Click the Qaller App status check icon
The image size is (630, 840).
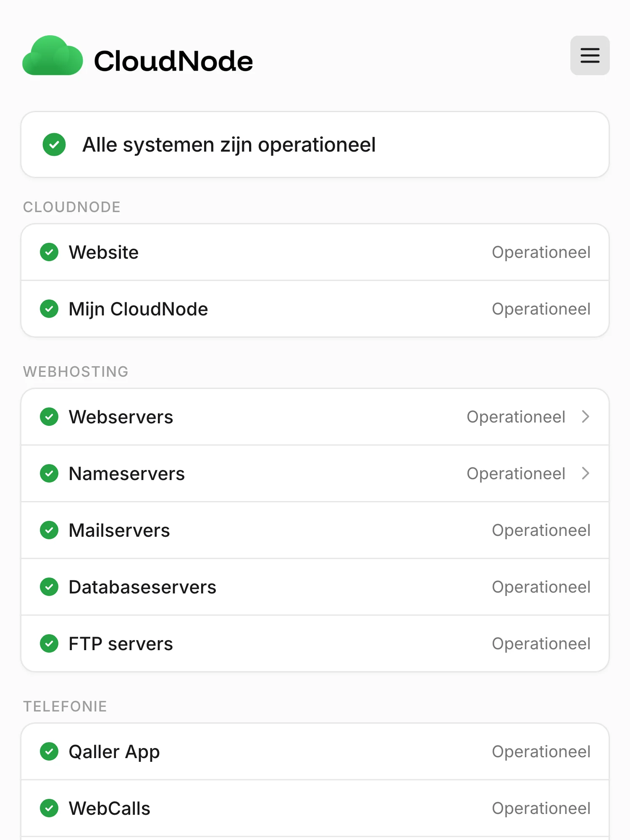pos(49,751)
